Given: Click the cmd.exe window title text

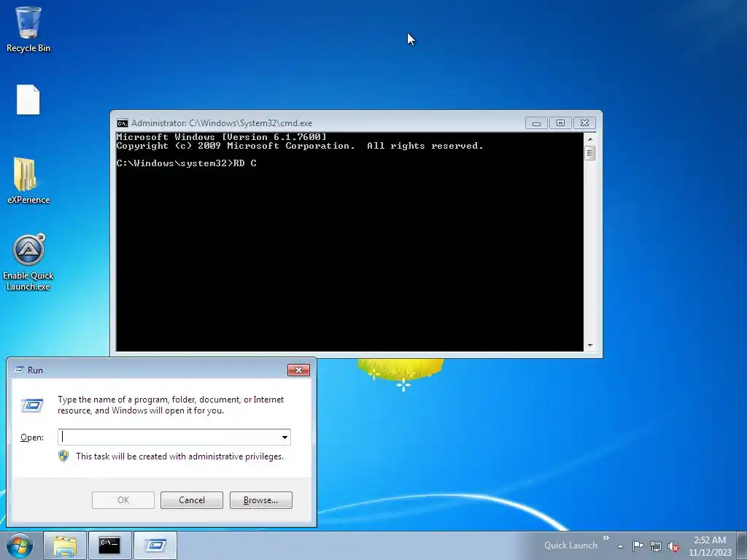Looking at the screenshot, I should pyautogui.click(x=222, y=123).
